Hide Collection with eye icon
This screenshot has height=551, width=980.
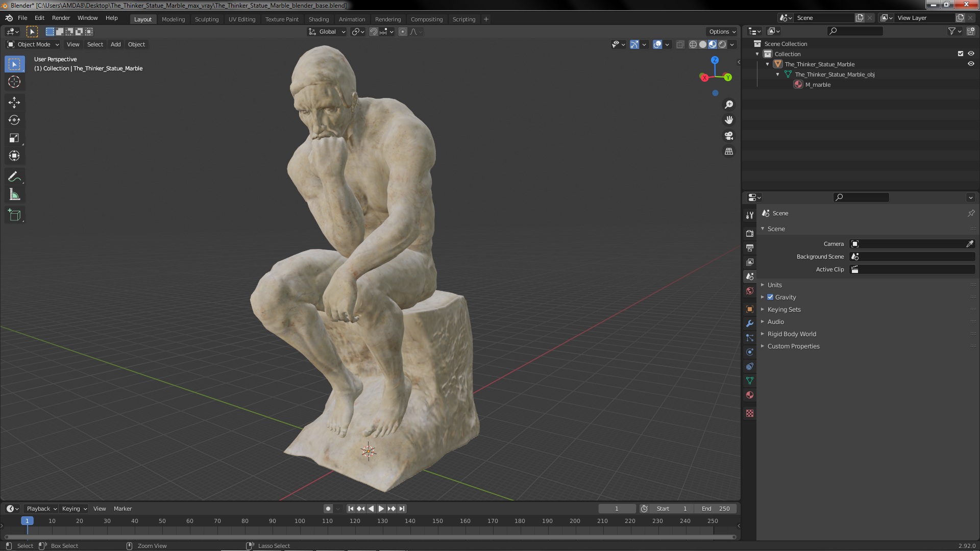click(x=971, y=54)
